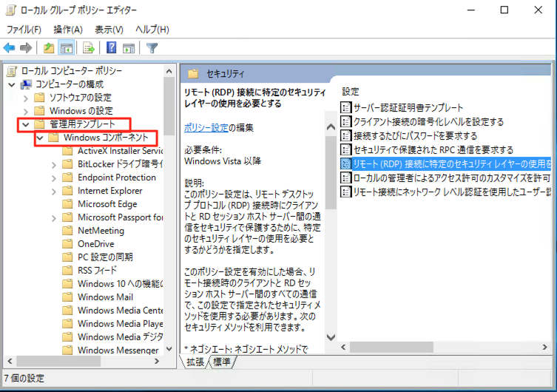557x392 pixels.
Task: Expand the Windows の設定 node
Action: coord(26,111)
